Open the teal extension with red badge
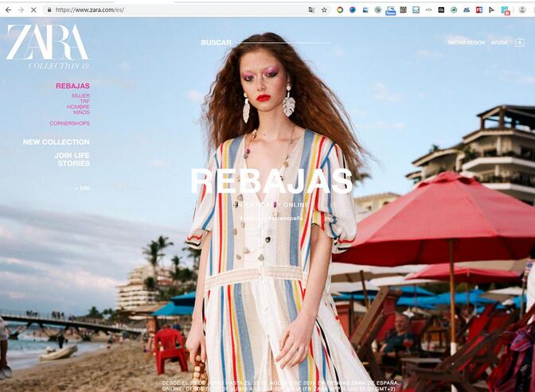Viewport: 535px width, 392px height. pos(506,10)
